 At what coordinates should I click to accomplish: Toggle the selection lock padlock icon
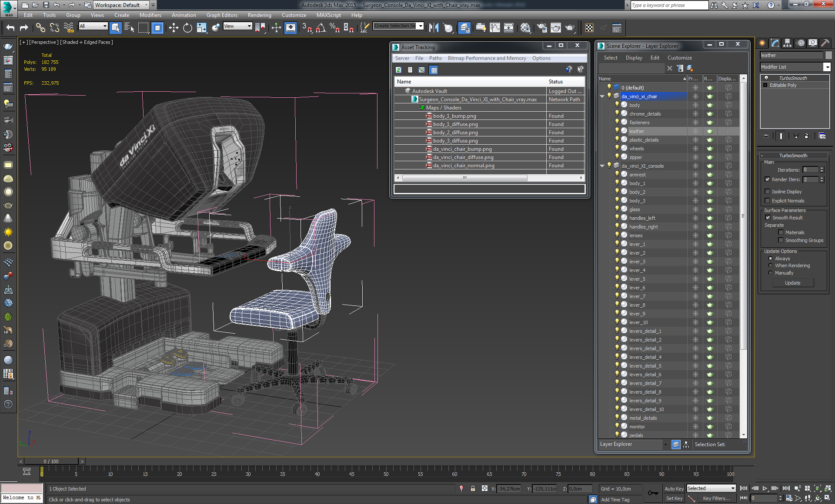473,489
